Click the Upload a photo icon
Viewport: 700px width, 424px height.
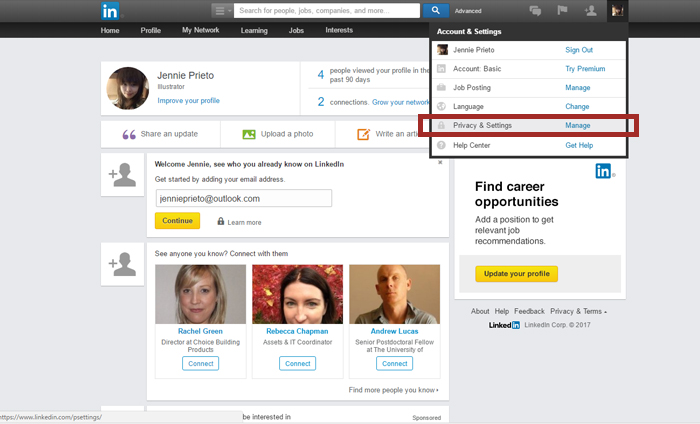[x=249, y=134]
